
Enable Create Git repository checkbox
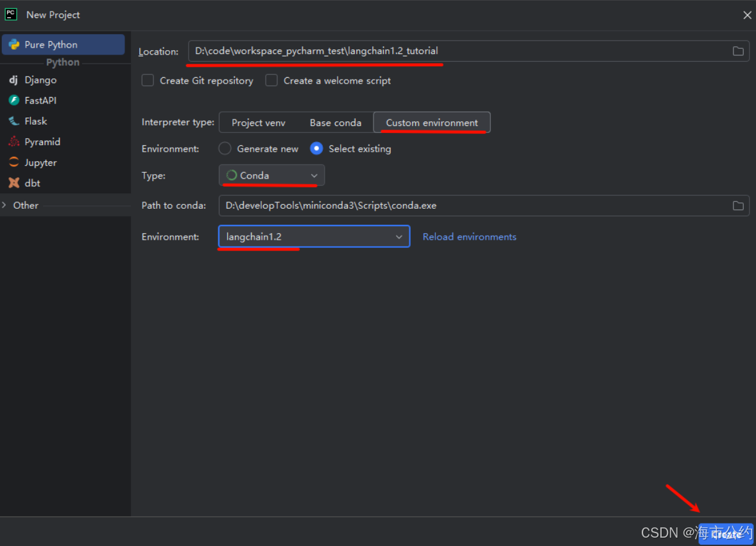click(148, 80)
